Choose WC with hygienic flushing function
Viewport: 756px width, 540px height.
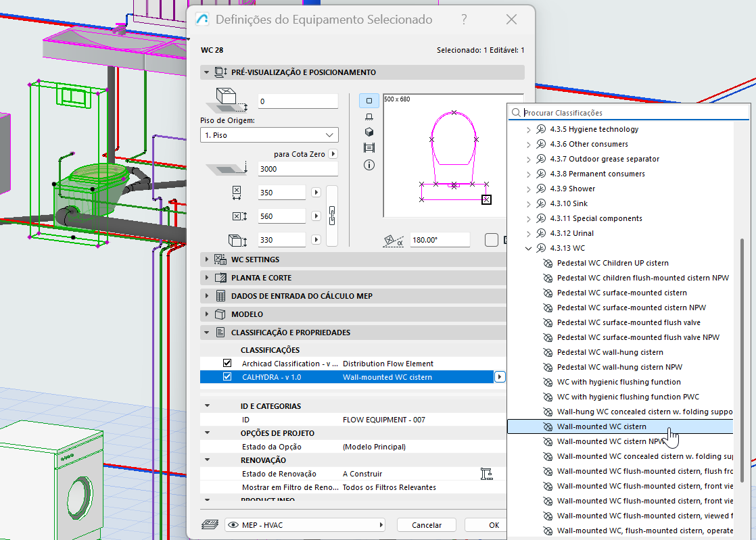[x=619, y=382]
